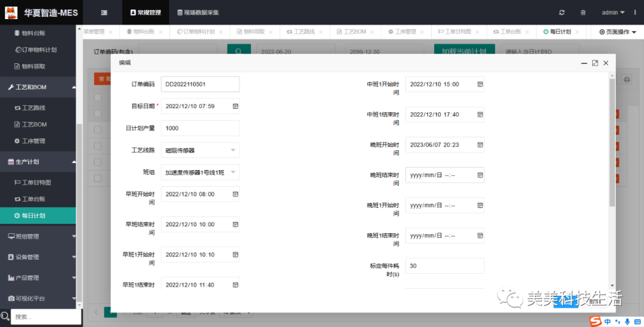Expand the 产品管理 sidebar group
644x327 pixels.
(38, 277)
